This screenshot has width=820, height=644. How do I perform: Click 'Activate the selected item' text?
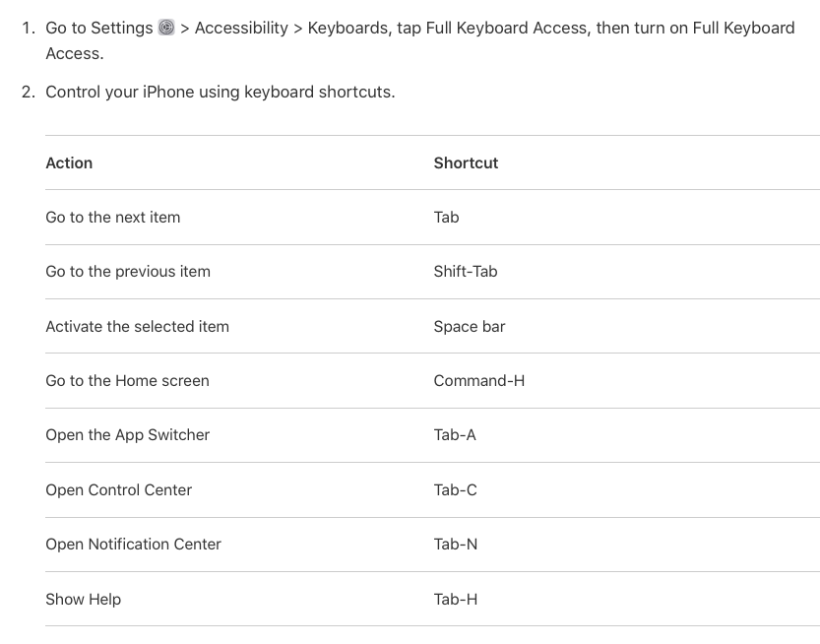pos(137,326)
